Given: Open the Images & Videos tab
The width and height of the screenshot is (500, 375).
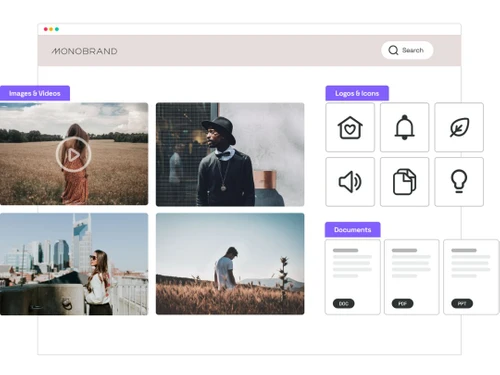Looking at the screenshot, I should pyautogui.click(x=35, y=93).
